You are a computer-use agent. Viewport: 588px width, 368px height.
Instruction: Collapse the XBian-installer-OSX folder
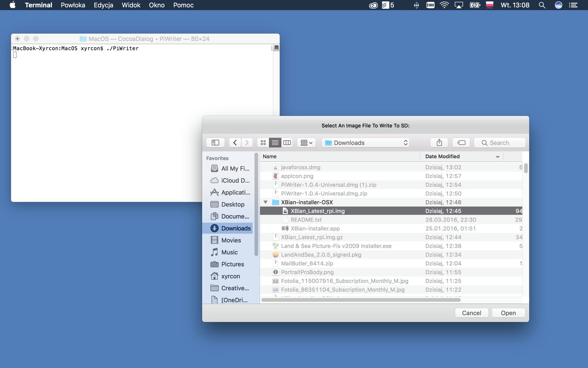pos(265,202)
